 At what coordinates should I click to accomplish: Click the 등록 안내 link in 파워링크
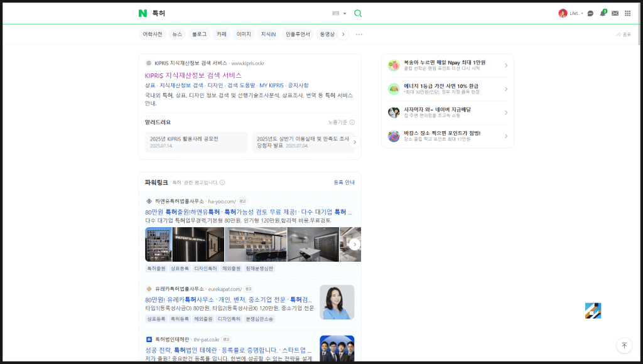[344, 183]
